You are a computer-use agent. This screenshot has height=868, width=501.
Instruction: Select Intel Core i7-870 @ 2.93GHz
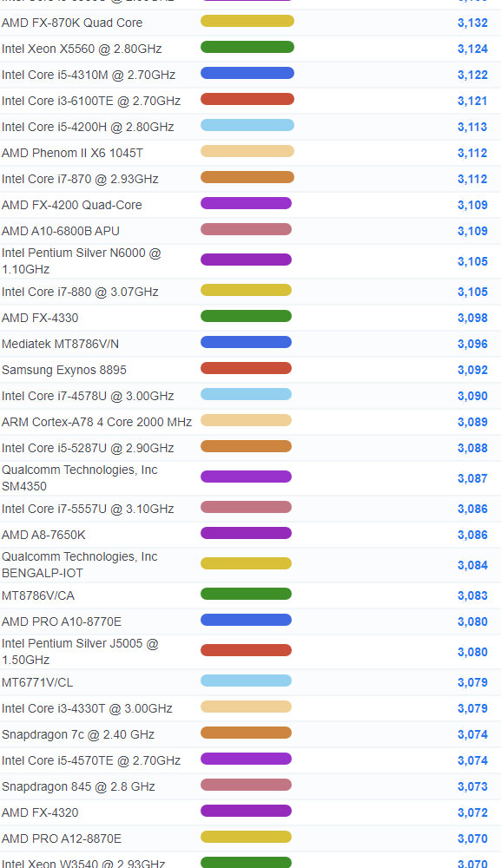click(x=80, y=179)
